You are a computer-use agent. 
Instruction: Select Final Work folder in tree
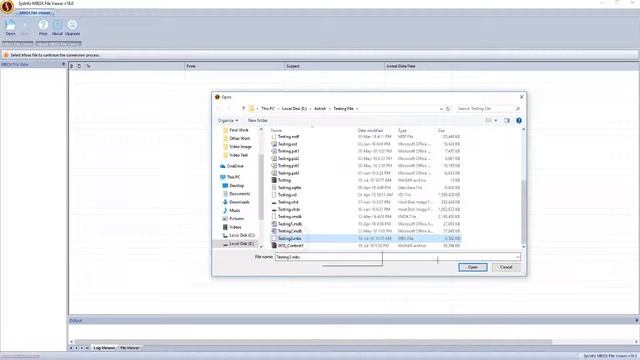pyautogui.click(x=239, y=130)
